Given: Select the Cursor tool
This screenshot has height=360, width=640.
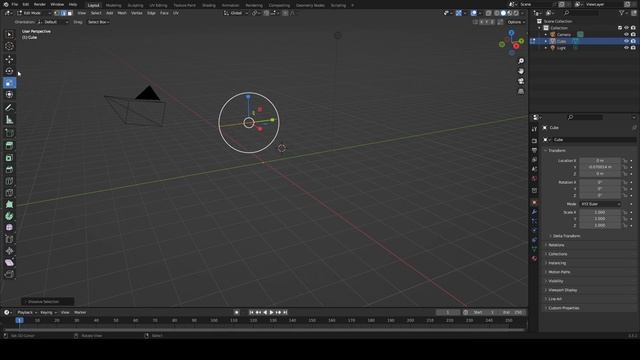Looking at the screenshot, I should click(x=9, y=47).
